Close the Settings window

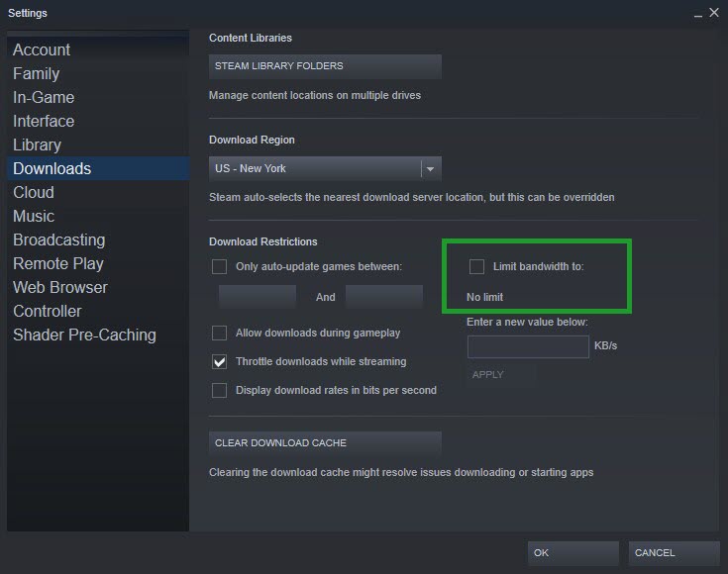point(714,13)
